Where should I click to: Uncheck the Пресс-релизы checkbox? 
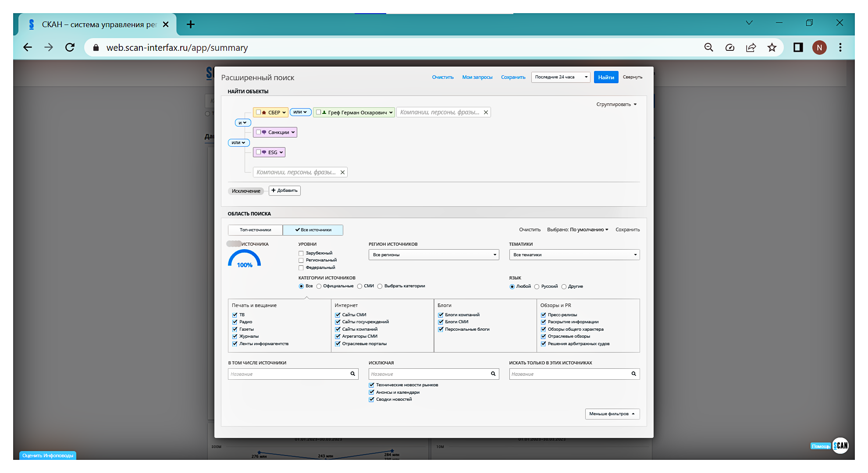[543, 315]
